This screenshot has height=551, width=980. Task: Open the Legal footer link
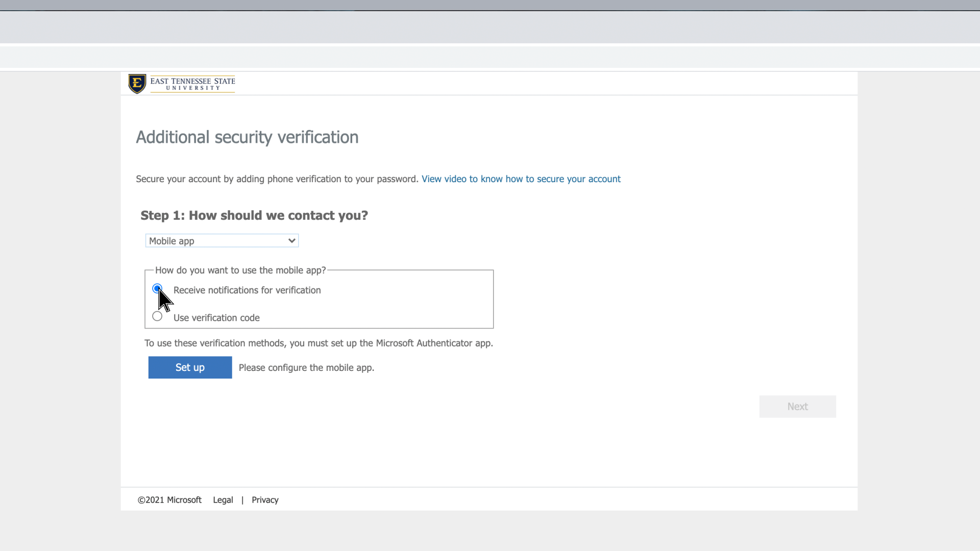pos(223,500)
